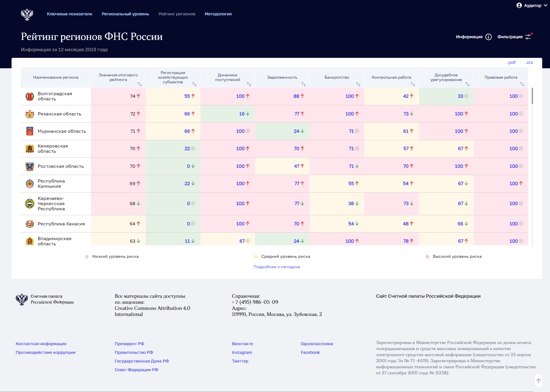550x392 pixels.
Task: Sort by Регистрация хозяйствующих субъектов arrows
Action: (194, 84)
